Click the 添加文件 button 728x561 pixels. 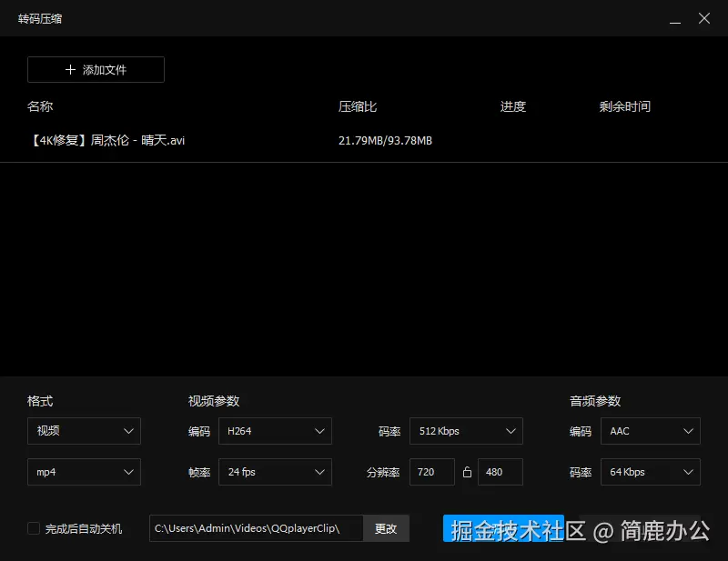[96, 69]
